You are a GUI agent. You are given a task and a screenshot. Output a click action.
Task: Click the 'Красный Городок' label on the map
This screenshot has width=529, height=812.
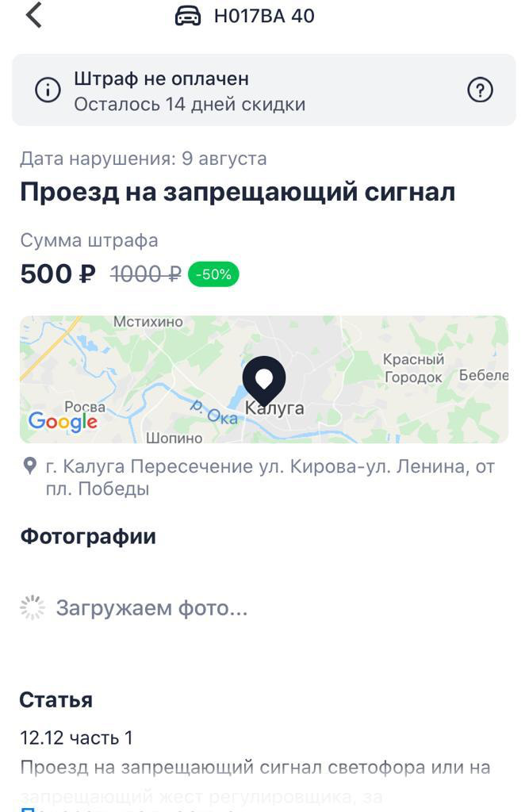point(413,369)
